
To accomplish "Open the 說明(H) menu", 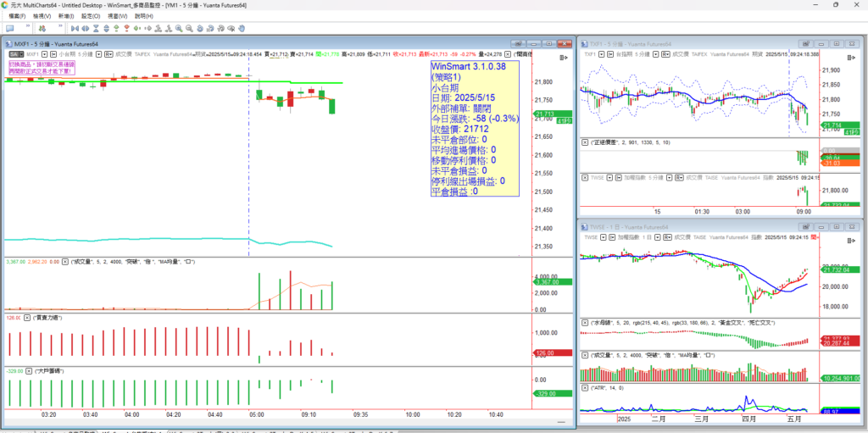I will click(143, 16).
